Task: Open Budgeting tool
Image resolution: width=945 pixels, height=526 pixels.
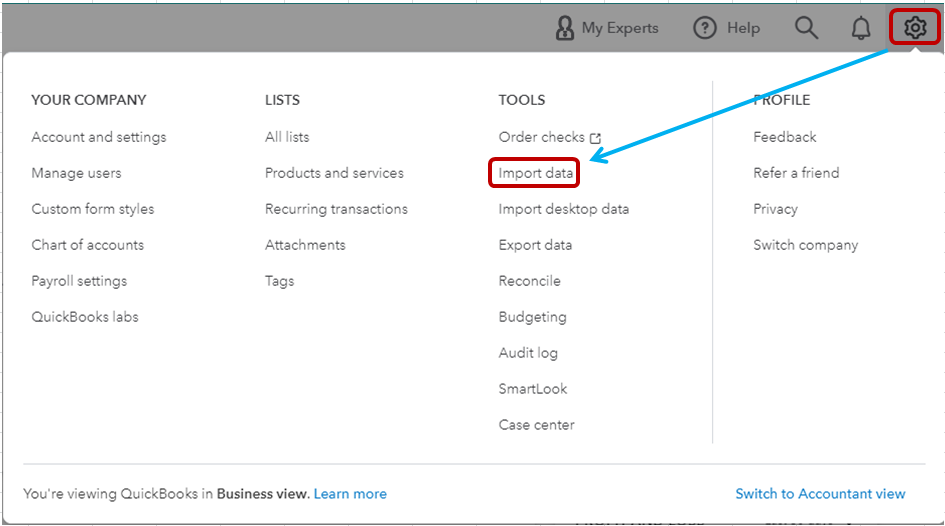Action: pyautogui.click(x=533, y=318)
